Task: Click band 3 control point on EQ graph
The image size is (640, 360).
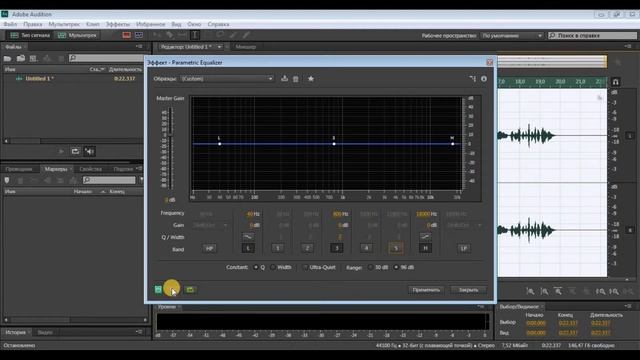Action: click(x=334, y=144)
